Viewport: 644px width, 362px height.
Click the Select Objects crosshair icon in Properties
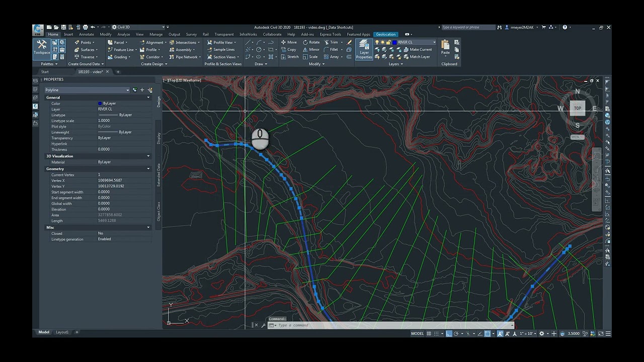click(x=142, y=90)
